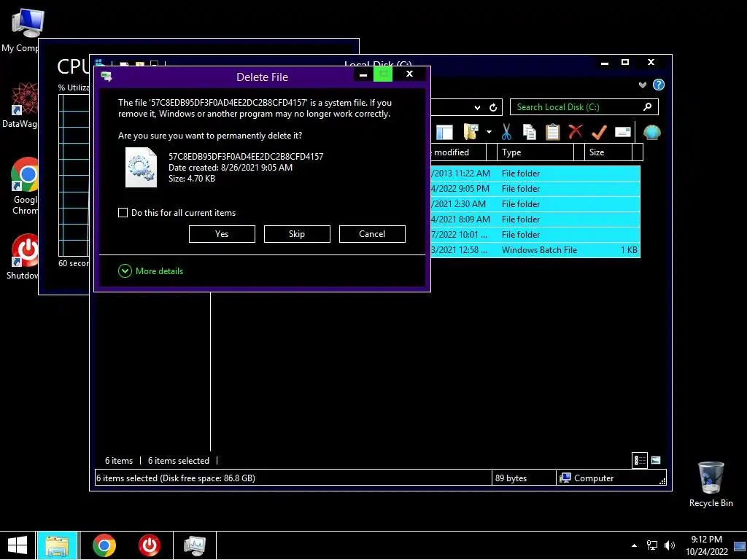The width and height of the screenshot is (747, 560).
Task: Select the File folder row dated 10:01
Action: click(x=535, y=234)
